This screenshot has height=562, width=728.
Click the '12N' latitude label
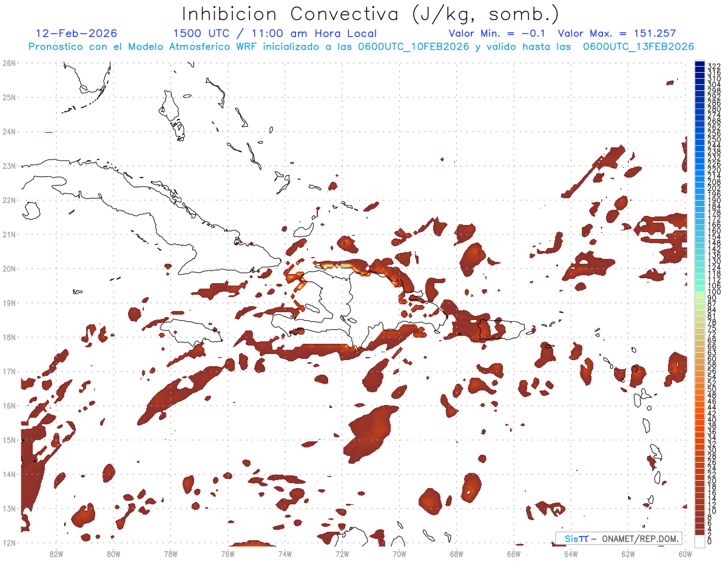(9, 543)
